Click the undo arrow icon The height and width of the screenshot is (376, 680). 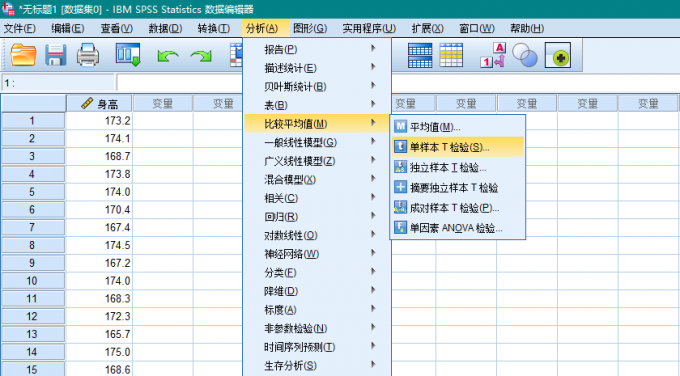[168, 56]
